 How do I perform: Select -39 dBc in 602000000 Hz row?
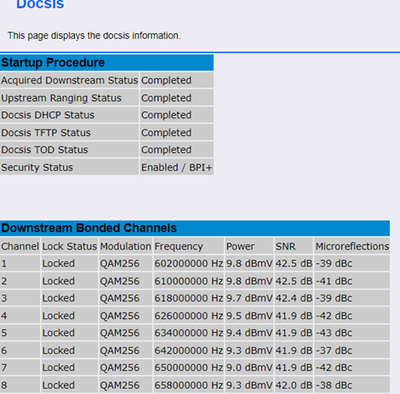352,263
